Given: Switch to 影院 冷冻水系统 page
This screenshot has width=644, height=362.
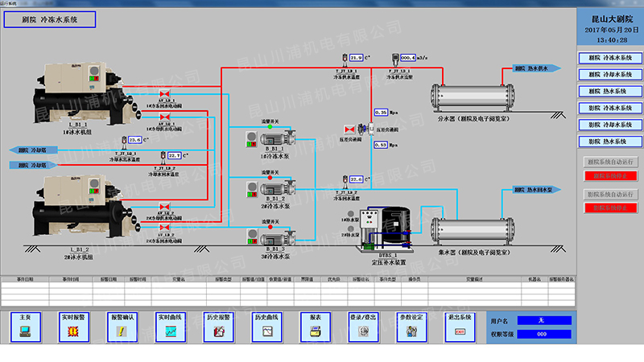Looking at the screenshot, I should (x=609, y=108).
